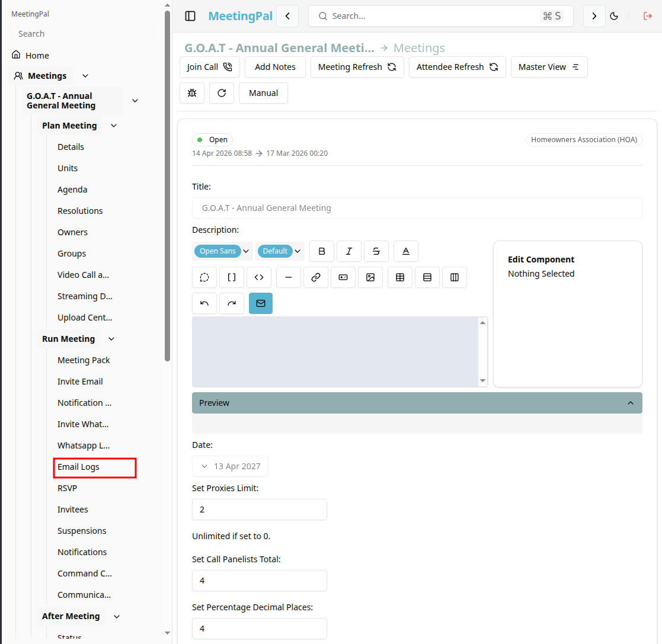Screen dimensions: 662x644
Task: Toggle dark mode moon icon
Action: click(x=615, y=16)
